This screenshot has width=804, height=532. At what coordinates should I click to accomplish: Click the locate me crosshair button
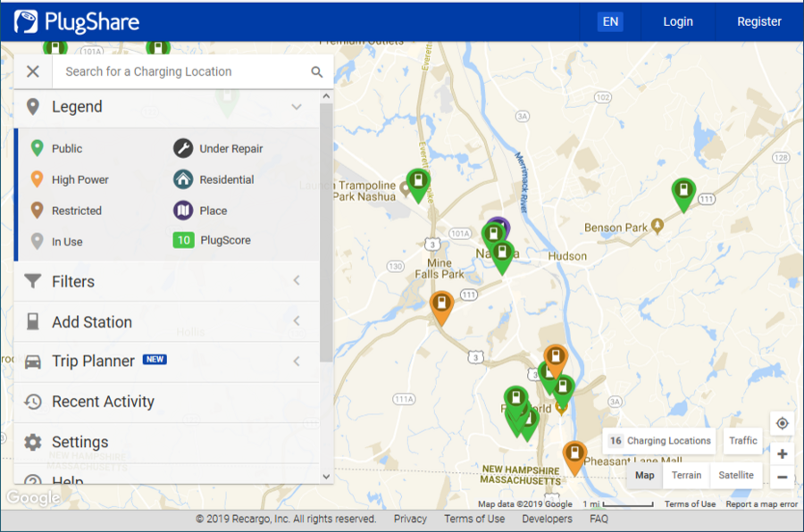coord(782,423)
